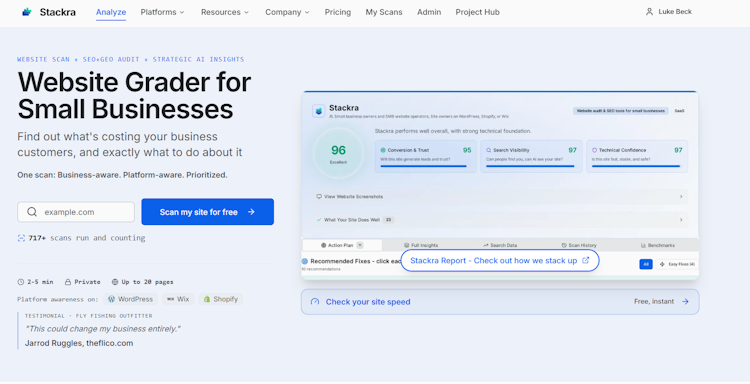The image size is (750, 384).
Task: Click the Conversion & Trust circle icon
Action: (x=383, y=150)
